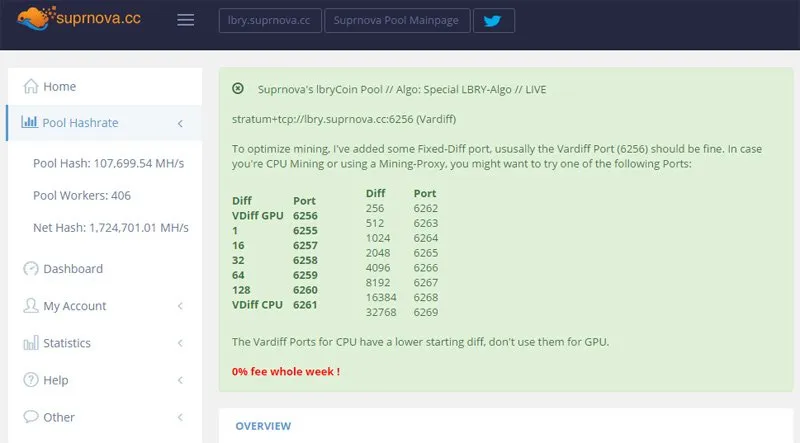Click diff value 512
This screenshot has height=443, width=800.
pos(374,223)
